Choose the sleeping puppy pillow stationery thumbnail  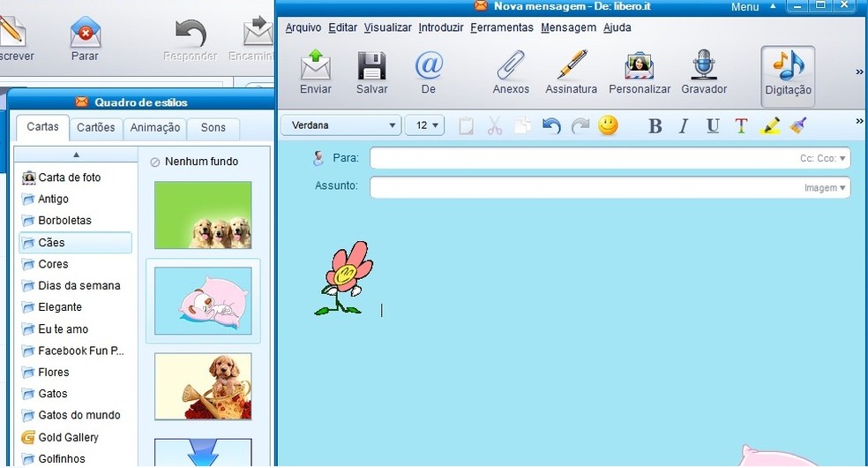coord(203,301)
